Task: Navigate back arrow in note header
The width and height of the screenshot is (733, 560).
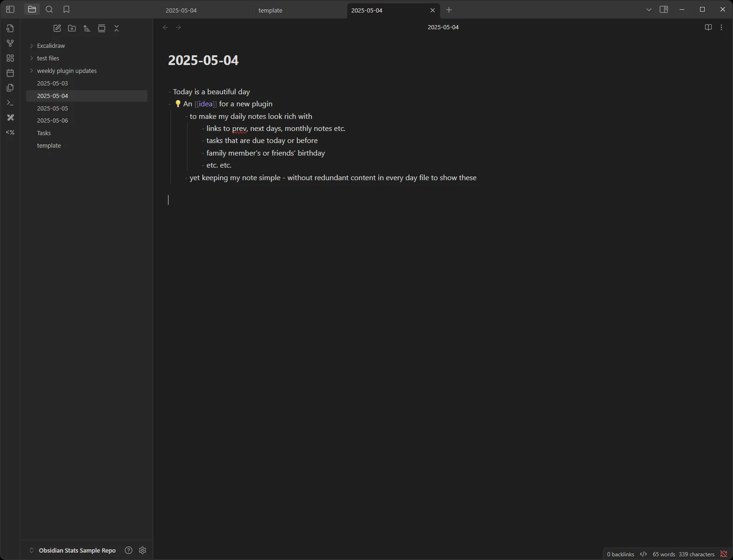Action: point(165,27)
